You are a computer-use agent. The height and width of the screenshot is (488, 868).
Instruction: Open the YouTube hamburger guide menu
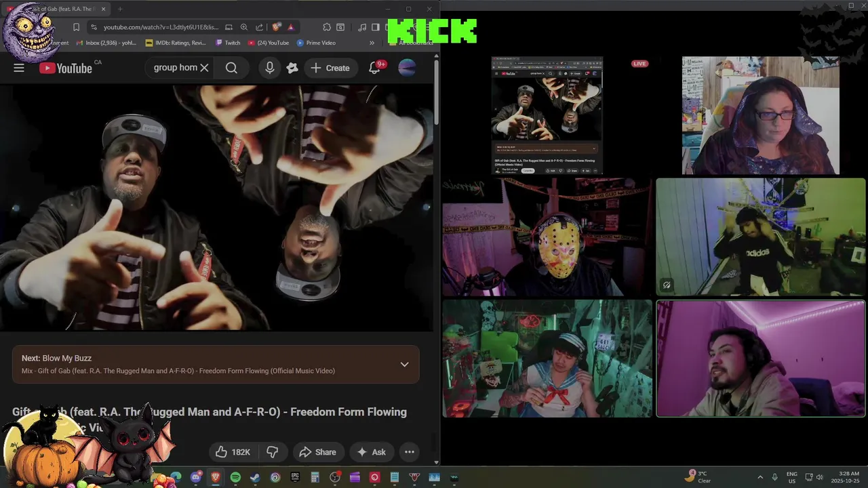pos(19,68)
